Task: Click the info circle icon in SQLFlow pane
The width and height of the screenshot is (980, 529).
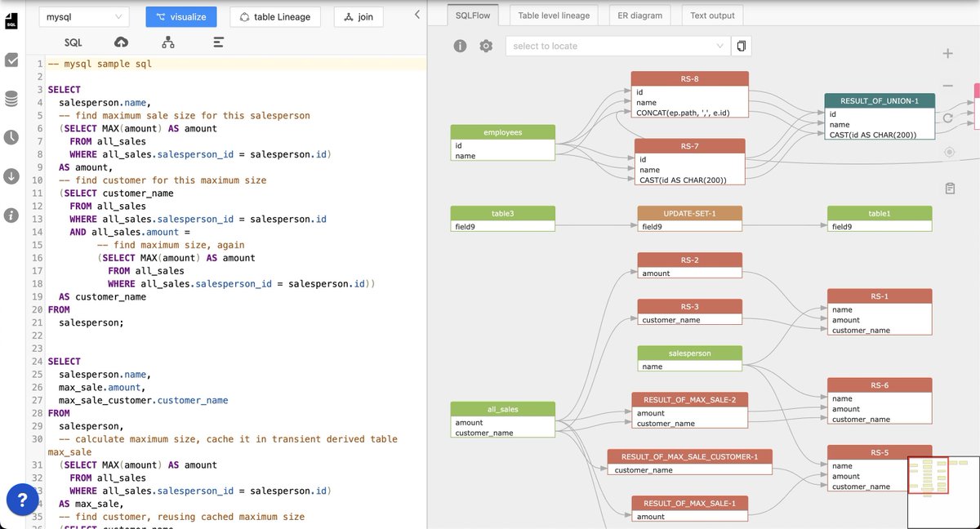Action: tap(461, 46)
